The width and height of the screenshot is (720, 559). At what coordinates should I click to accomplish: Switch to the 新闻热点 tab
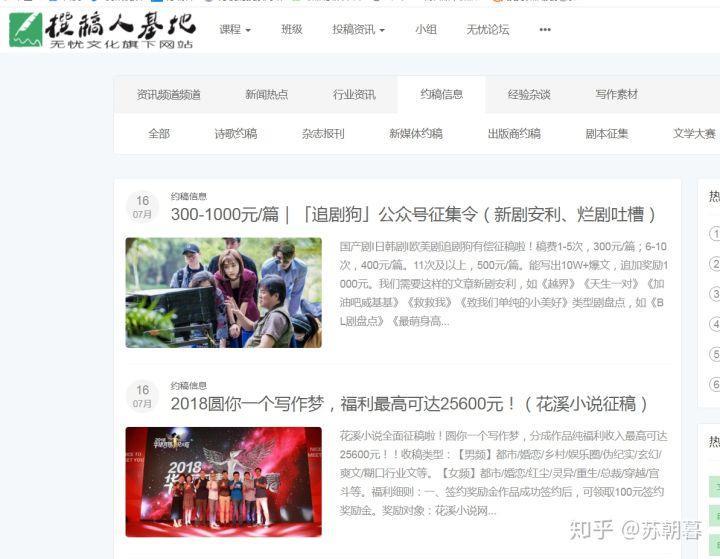pyautogui.click(x=266, y=95)
